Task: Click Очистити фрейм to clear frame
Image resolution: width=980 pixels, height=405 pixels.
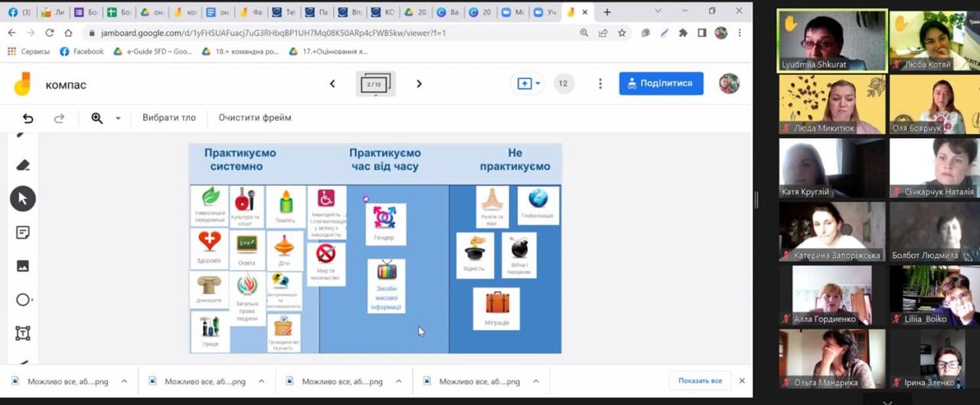Action: point(255,118)
